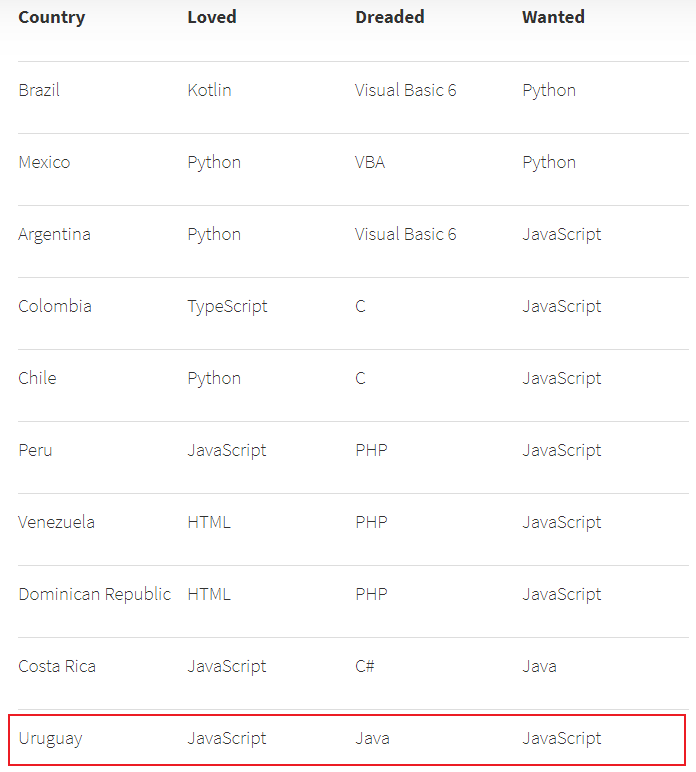Click the Wanted column header

pos(553,17)
